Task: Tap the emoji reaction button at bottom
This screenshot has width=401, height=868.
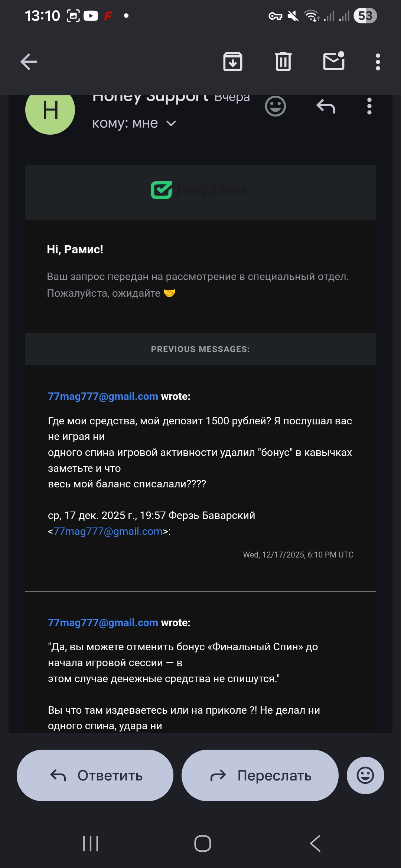Action: coord(365,775)
